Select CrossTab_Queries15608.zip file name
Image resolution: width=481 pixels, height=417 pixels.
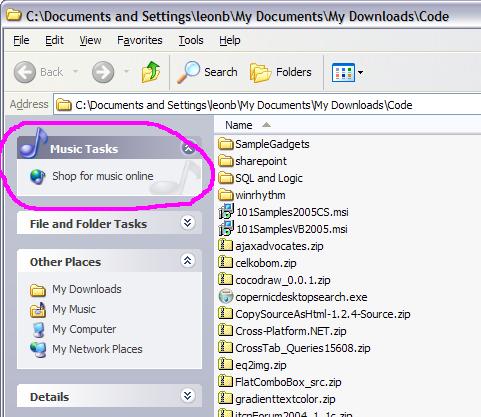click(x=303, y=348)
